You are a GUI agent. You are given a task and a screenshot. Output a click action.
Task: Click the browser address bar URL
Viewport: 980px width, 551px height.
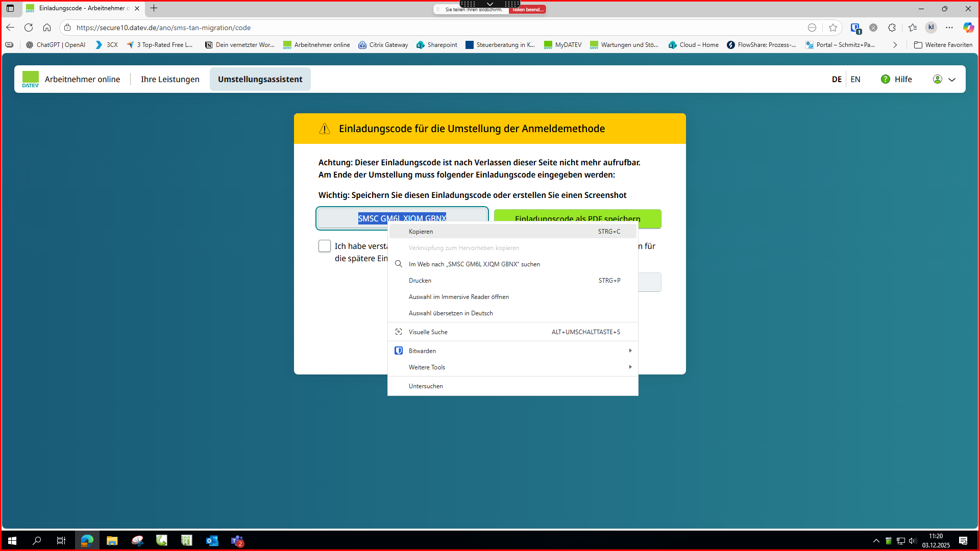click(163, 28)
